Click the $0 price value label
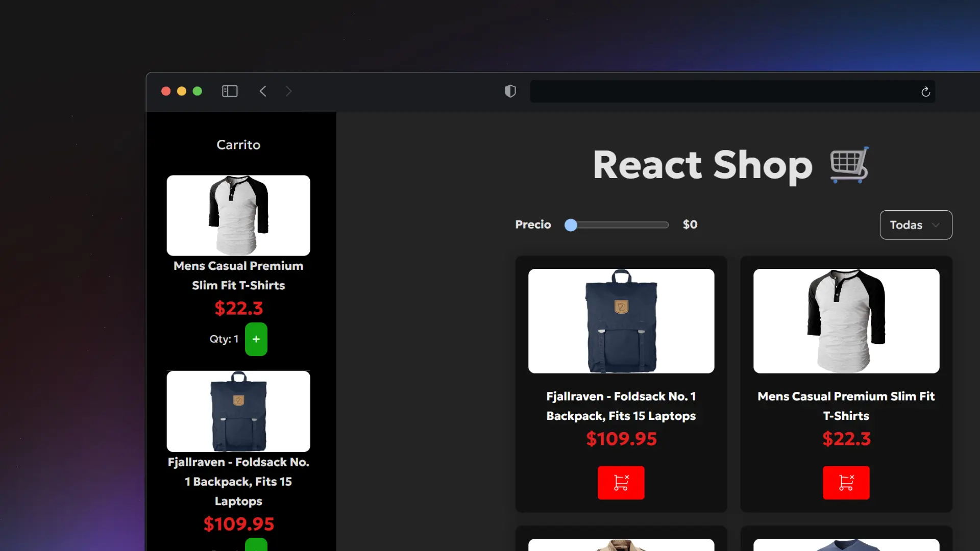Image resolution: width=980 pixels, height=551 pixels. (690, 224)
